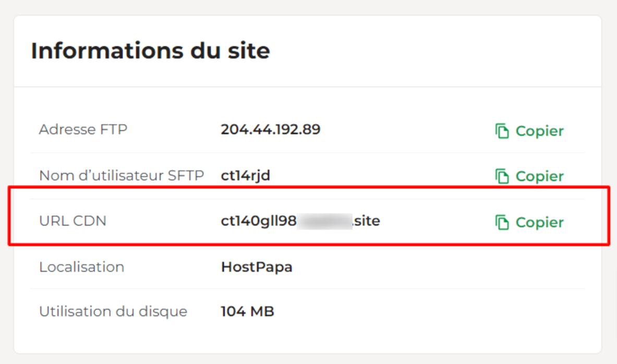Click the copy icon for SFTP username
The width and height of the screenshot is (617, 364).
[502, 176]
